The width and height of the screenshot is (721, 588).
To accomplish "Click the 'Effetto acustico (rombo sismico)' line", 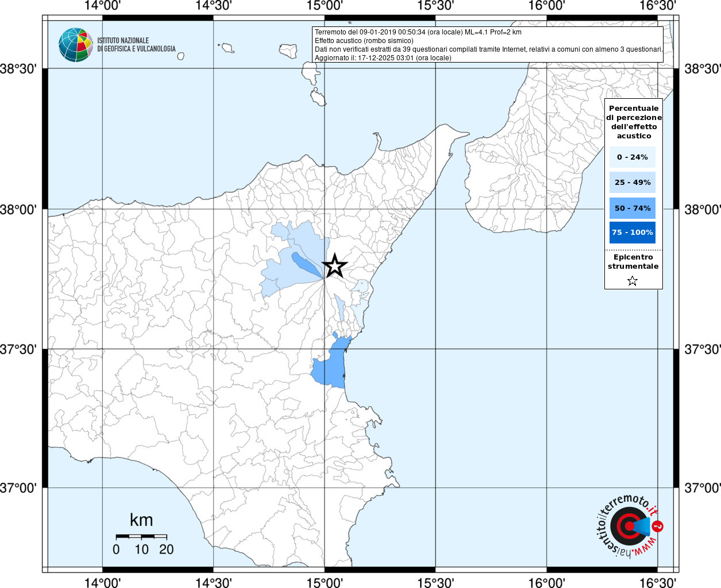I will tap(364, 41).
